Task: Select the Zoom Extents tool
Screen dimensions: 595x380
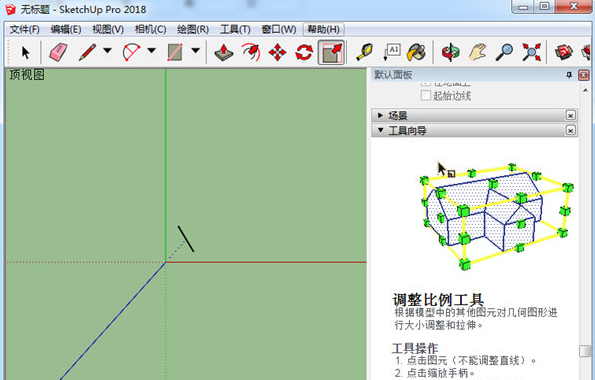Action: pos(531,52)
